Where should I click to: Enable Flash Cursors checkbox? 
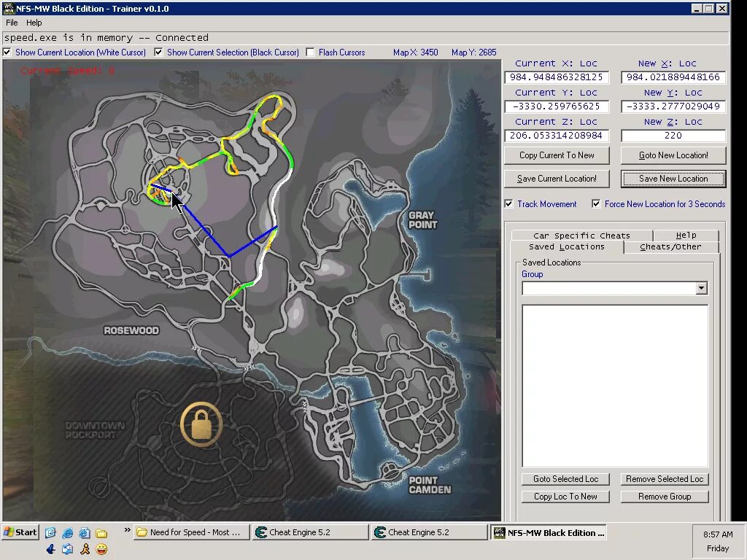tap(311, 52)
